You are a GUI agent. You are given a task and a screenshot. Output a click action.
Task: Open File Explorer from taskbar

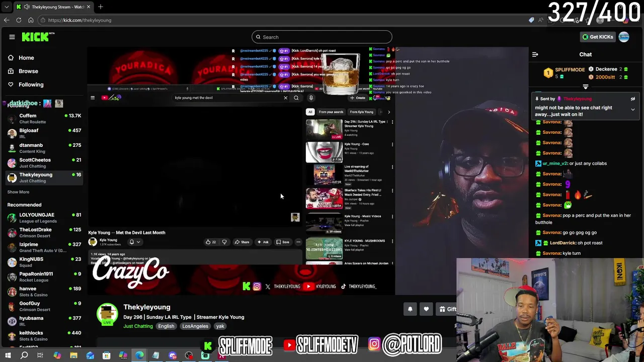73,355
